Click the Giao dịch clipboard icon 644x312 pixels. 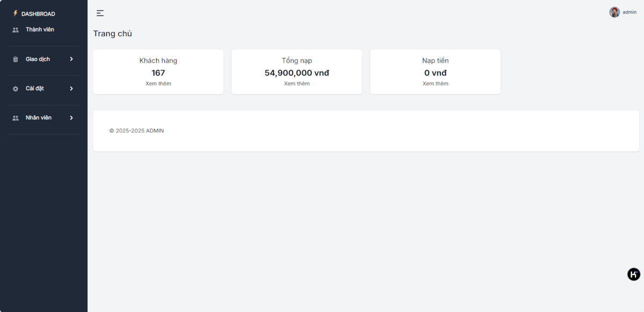point(16,60)
